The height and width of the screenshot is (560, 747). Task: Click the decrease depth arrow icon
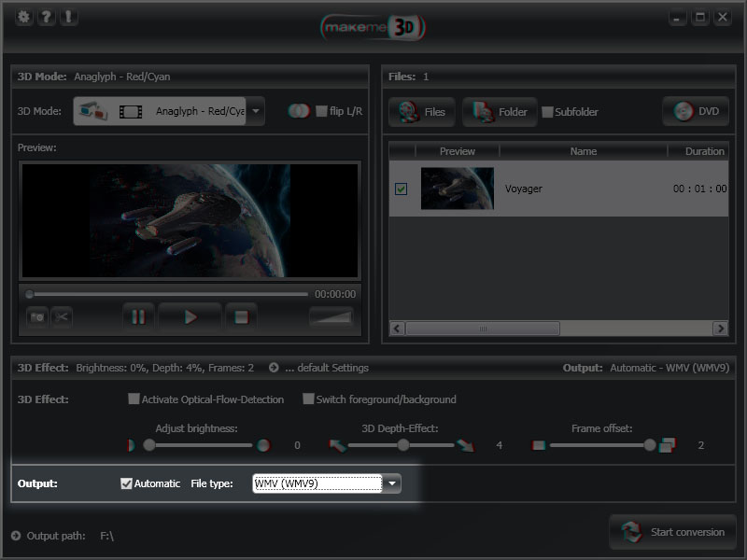(x=337, y=446)
